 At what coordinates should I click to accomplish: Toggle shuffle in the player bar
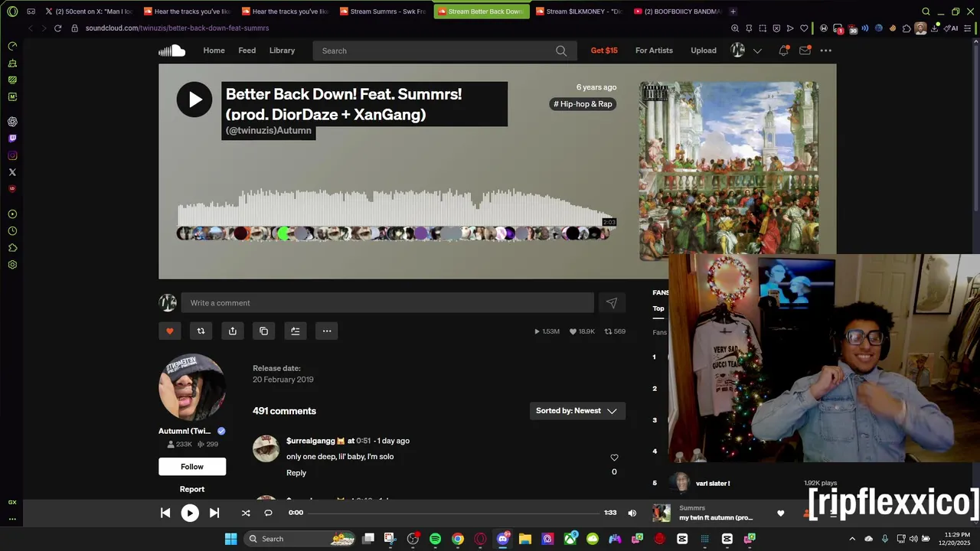[246, 513]
